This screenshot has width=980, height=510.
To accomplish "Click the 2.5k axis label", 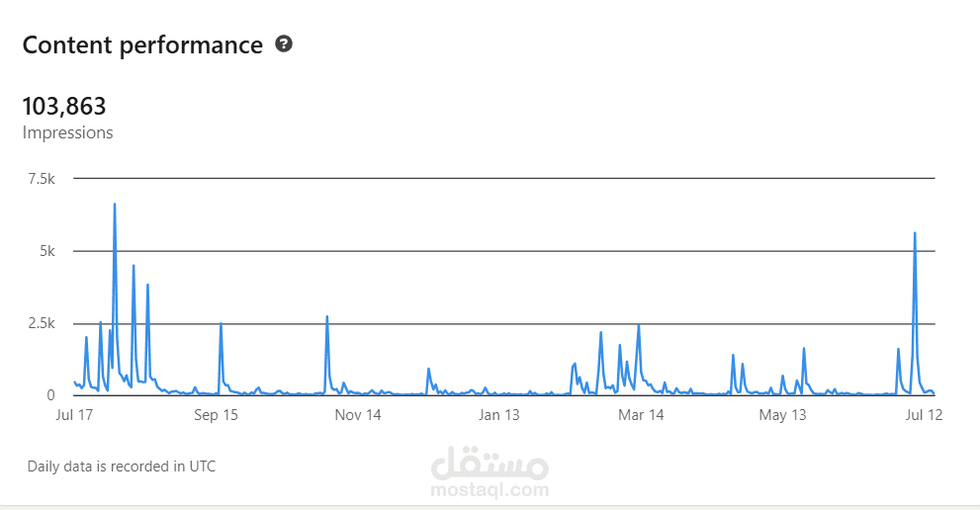I will coord(42,324).
